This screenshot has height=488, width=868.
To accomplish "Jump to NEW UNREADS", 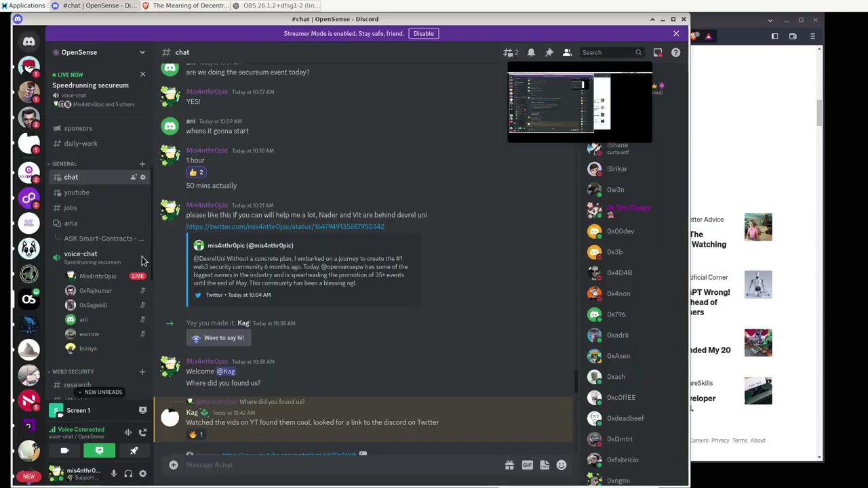I will pyautogui.click(x=99, y=392).
